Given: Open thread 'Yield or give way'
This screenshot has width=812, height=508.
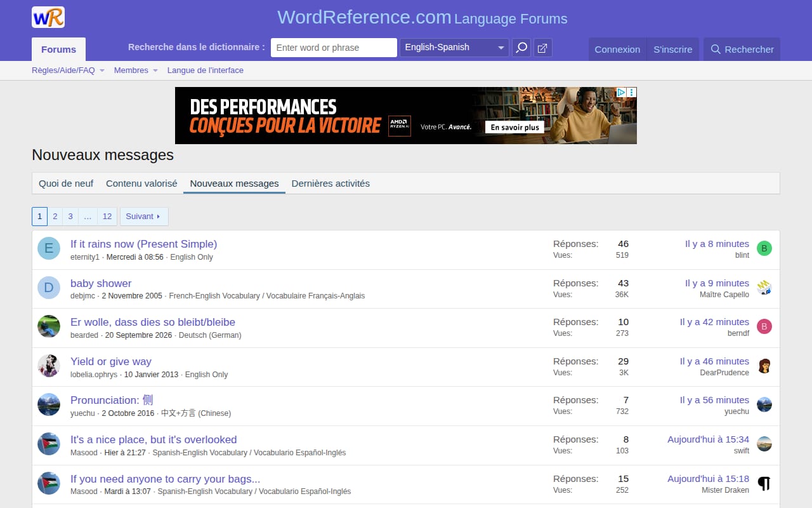Looking at the screenshot, I should 111,361.
